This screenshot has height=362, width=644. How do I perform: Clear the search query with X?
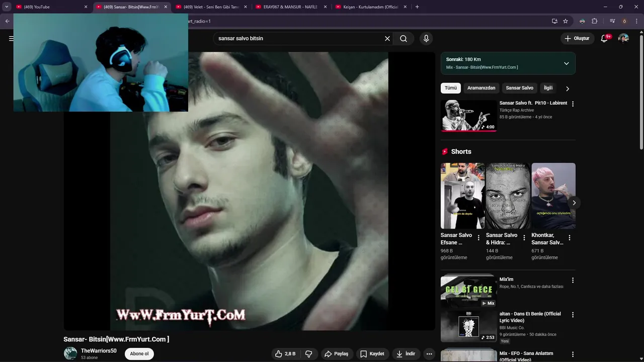point(387,38)
